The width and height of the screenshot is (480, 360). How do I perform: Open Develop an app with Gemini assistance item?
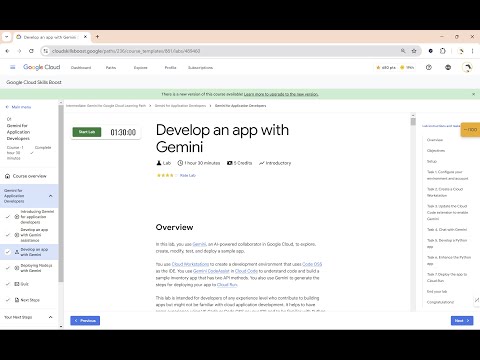(30, 235)
